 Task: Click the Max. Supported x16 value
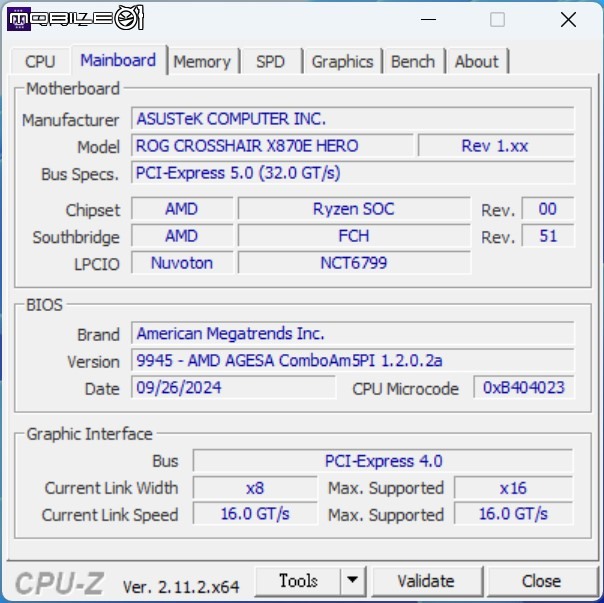[x=513, y=488]
